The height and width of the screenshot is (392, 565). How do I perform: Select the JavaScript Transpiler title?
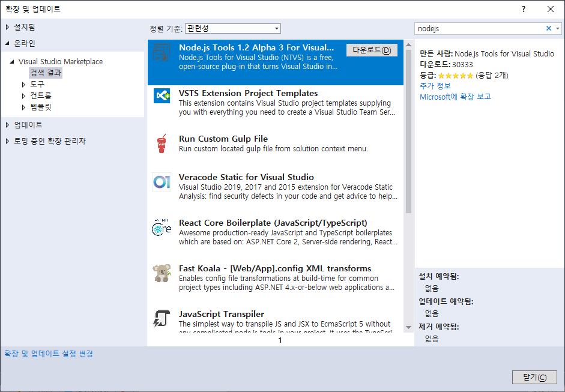tap(222, 314)
